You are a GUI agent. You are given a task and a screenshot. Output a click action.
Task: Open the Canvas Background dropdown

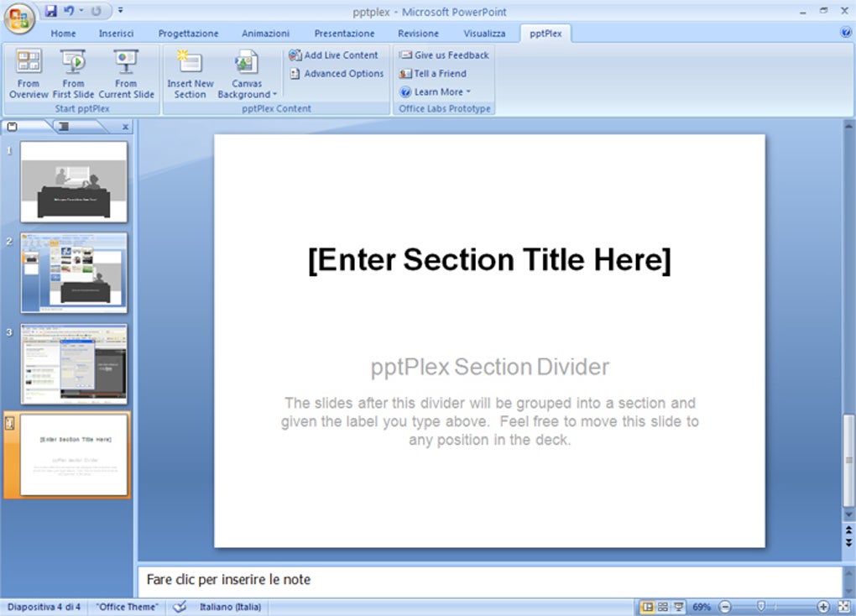247,74
